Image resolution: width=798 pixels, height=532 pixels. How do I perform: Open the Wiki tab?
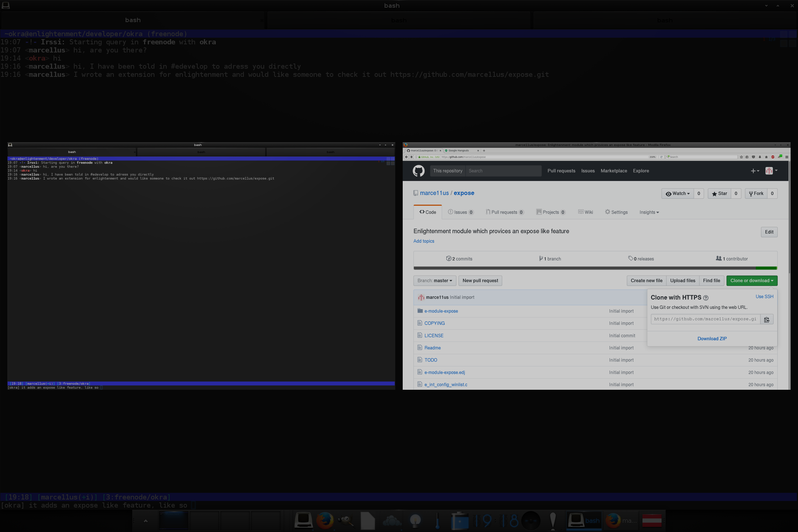click(x=586, y=212)
